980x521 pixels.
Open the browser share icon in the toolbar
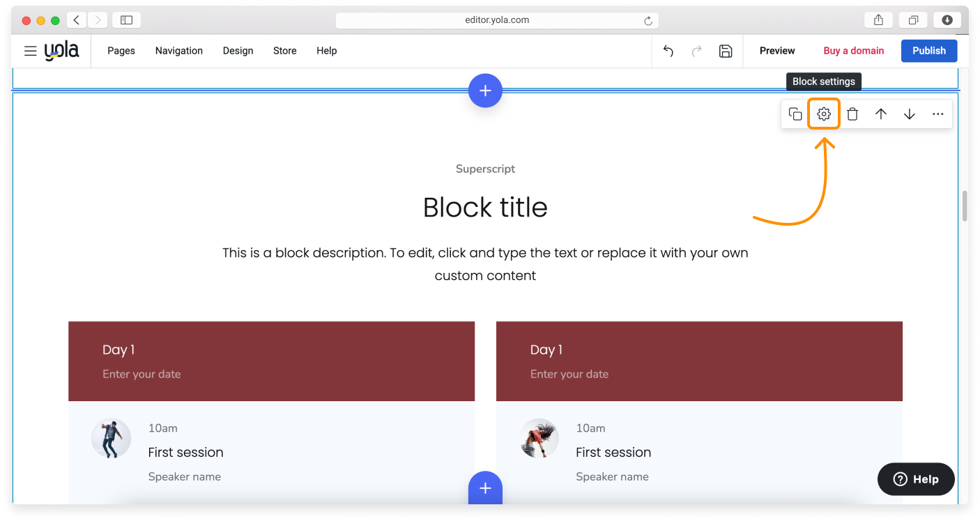[x=878, y=20]
